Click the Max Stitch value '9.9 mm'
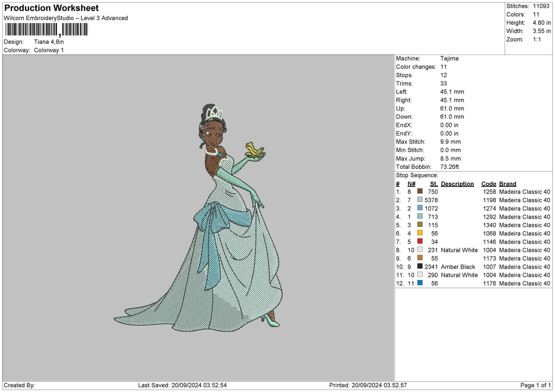The height and width of the screenshot is (392, 555). coord(450,142)
